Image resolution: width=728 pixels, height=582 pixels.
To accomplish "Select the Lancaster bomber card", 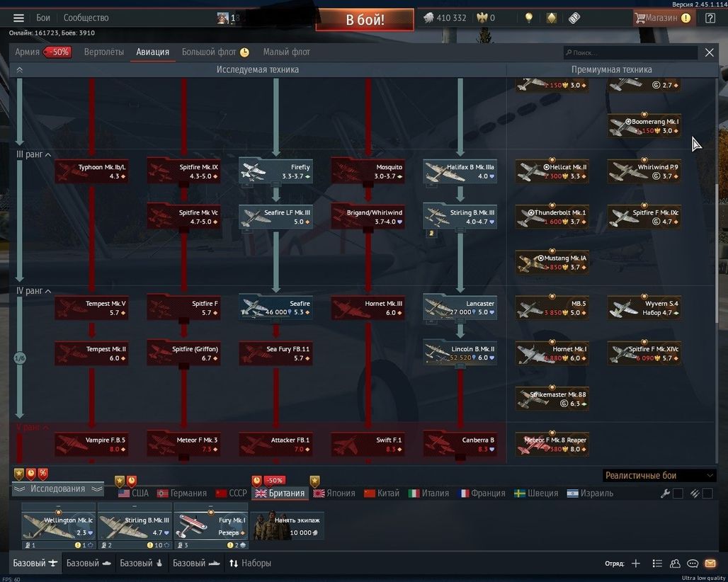I will click(x=460, y=308).
